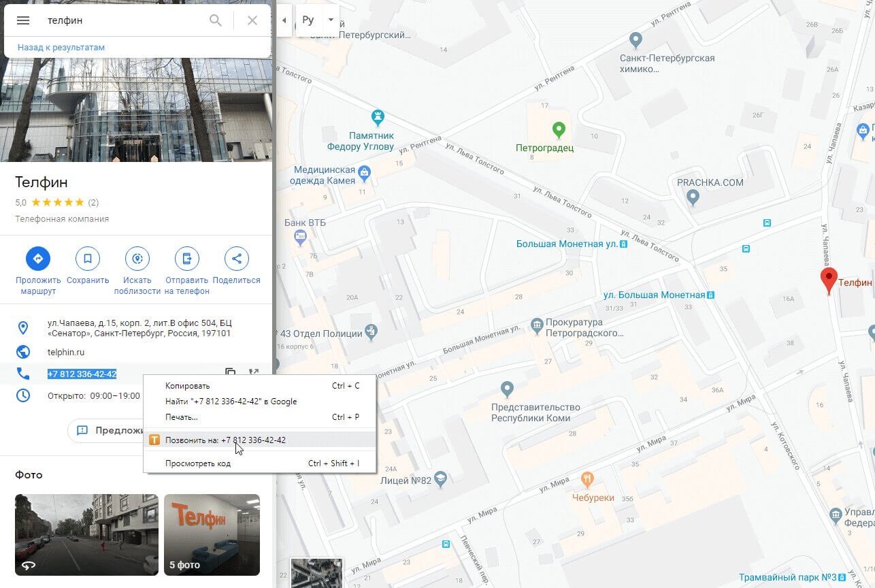Viewport: 875px width, 588px height.
Task: Select "Просмотреть код" in the context menu
Action: [x=259, y=463]
